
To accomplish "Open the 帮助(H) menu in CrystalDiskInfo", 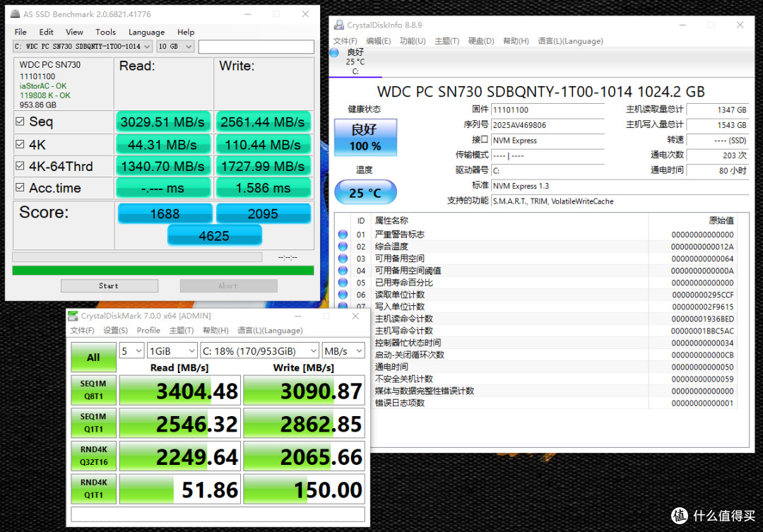I will coord(516,41).
